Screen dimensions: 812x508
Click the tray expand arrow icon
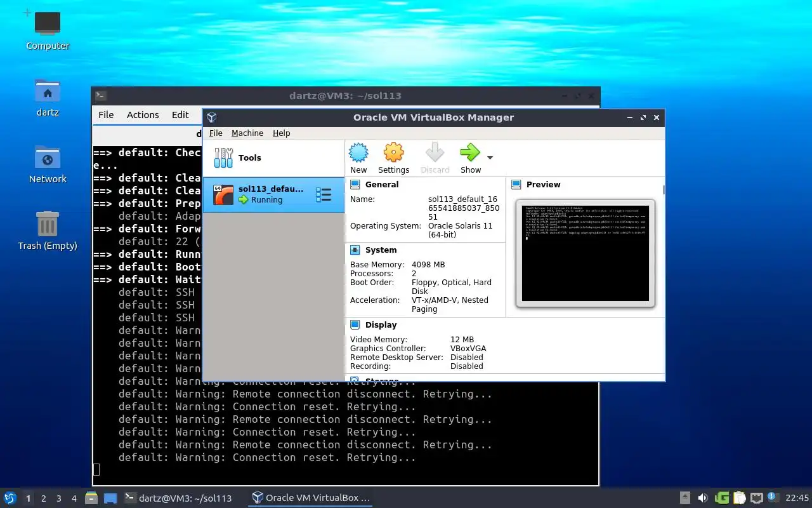(685, 498)
